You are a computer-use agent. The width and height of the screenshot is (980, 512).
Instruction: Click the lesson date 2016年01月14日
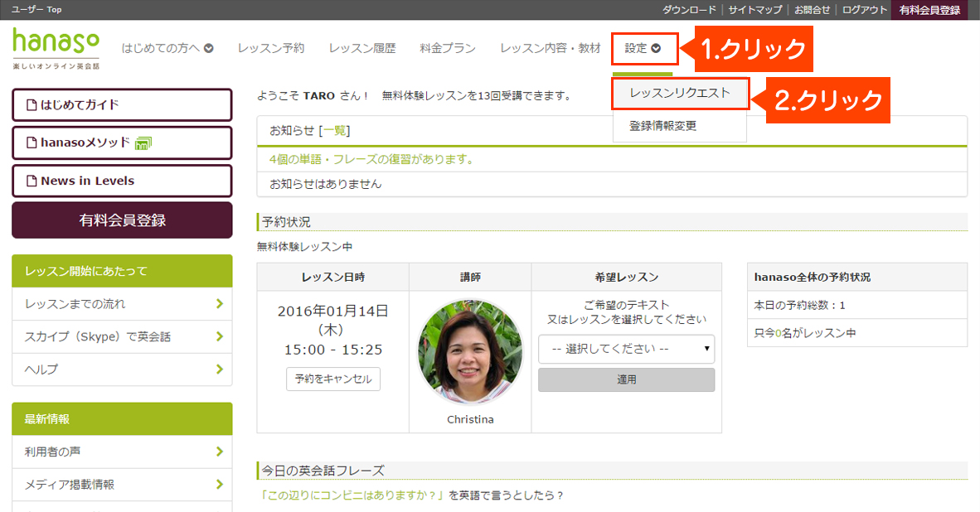click(x=333, y=311)
